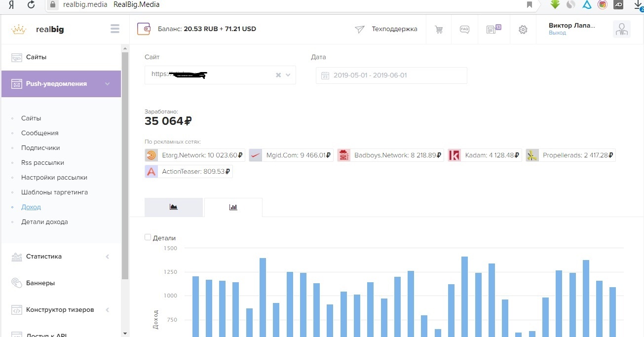This screenshot has width=644, height=337.
Task: Click the green download arrow extension
Action: pyautogui.click(x=555, y=4)
